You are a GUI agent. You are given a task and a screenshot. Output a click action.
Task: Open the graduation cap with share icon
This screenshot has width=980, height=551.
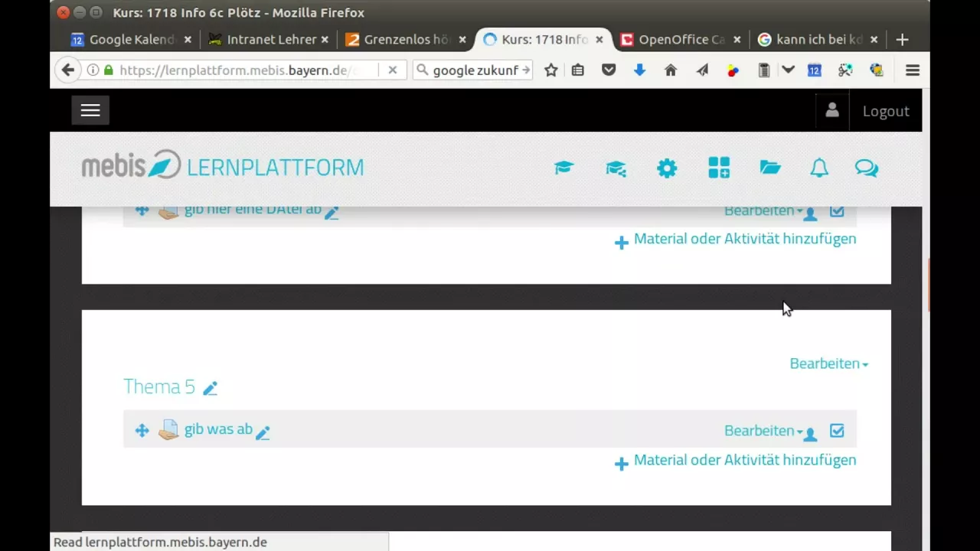click(616, 168)
